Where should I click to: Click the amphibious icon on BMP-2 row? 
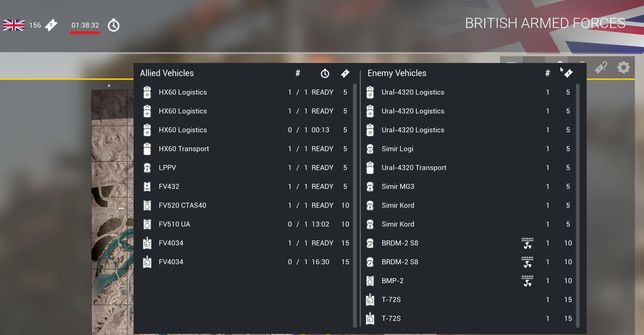[x=527, y=281]
